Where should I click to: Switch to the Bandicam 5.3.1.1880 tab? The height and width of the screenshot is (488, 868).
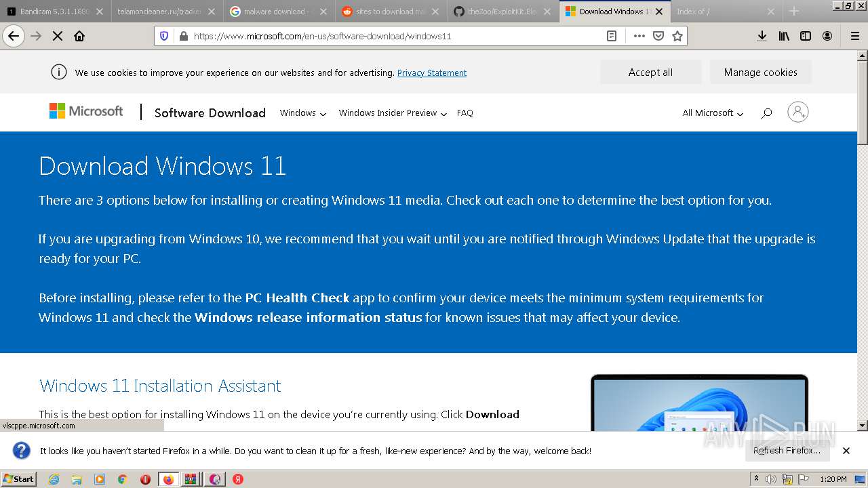(54, 12)
